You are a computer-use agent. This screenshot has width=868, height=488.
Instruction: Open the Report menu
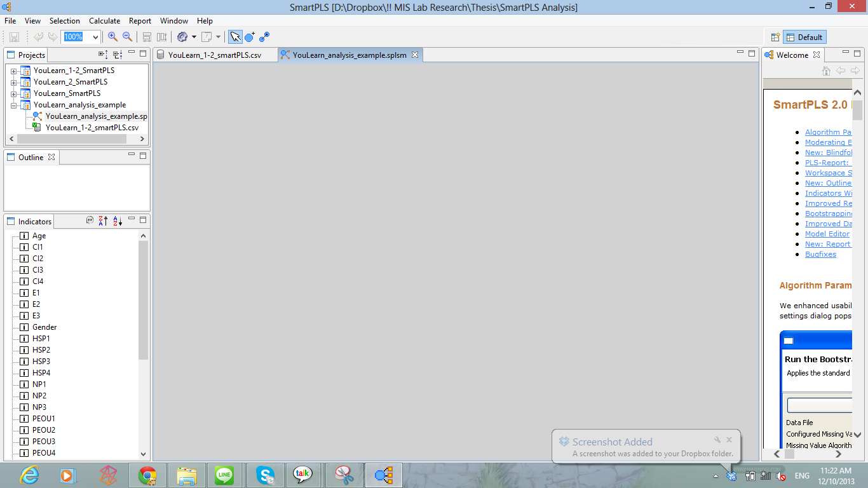coord(140,21)
